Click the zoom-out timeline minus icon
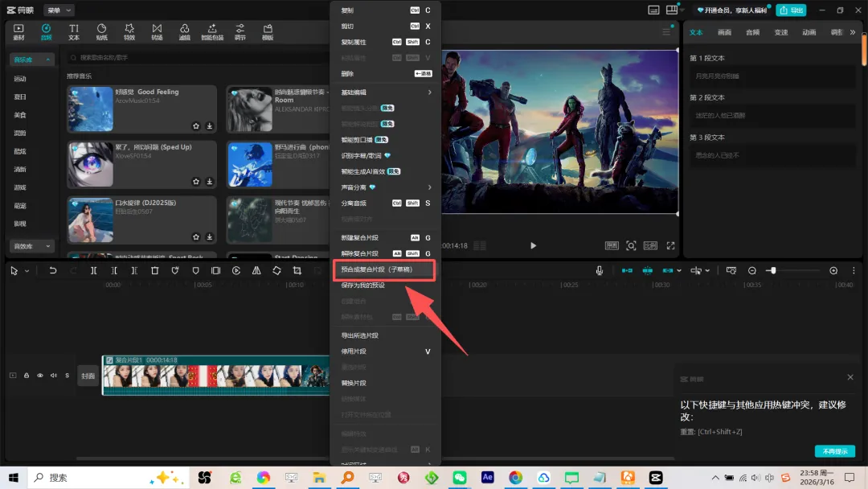Image resolution: width=868 pixels, height=489 pixels. point(751,271)
